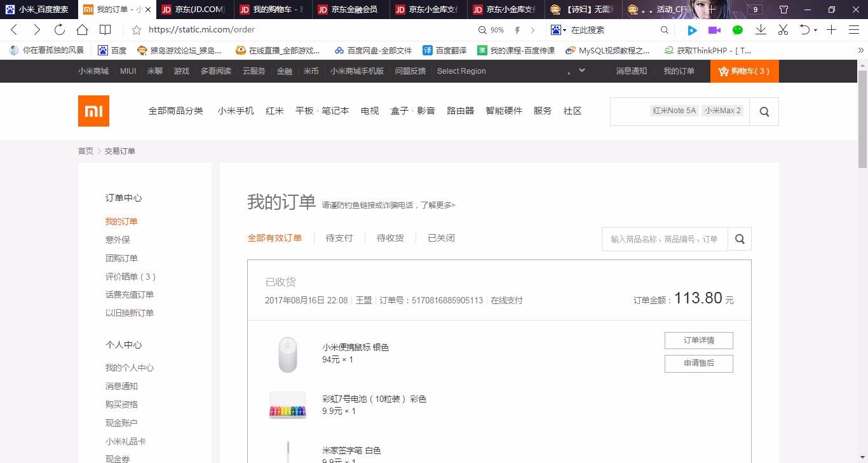
Task: Select the 待支付 order filter
Action: point(339,238)
